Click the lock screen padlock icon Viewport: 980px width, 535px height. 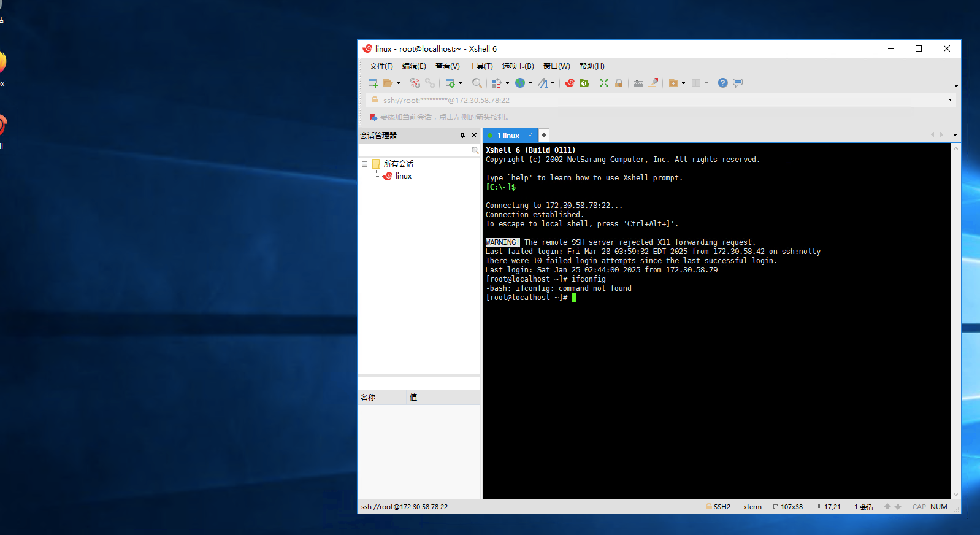(619, 83)
